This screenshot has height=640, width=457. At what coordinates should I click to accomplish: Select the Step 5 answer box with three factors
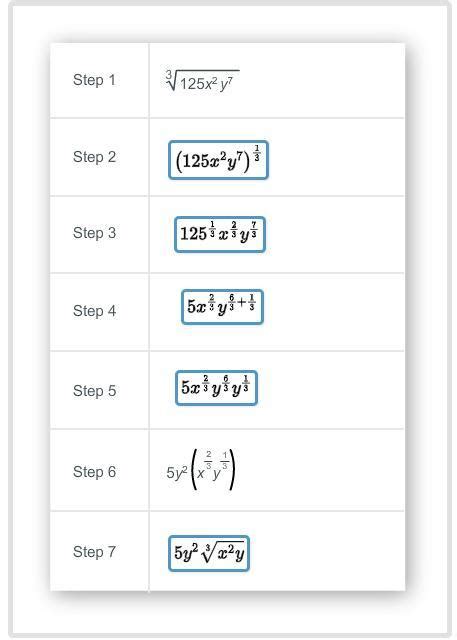pos(216,388)
